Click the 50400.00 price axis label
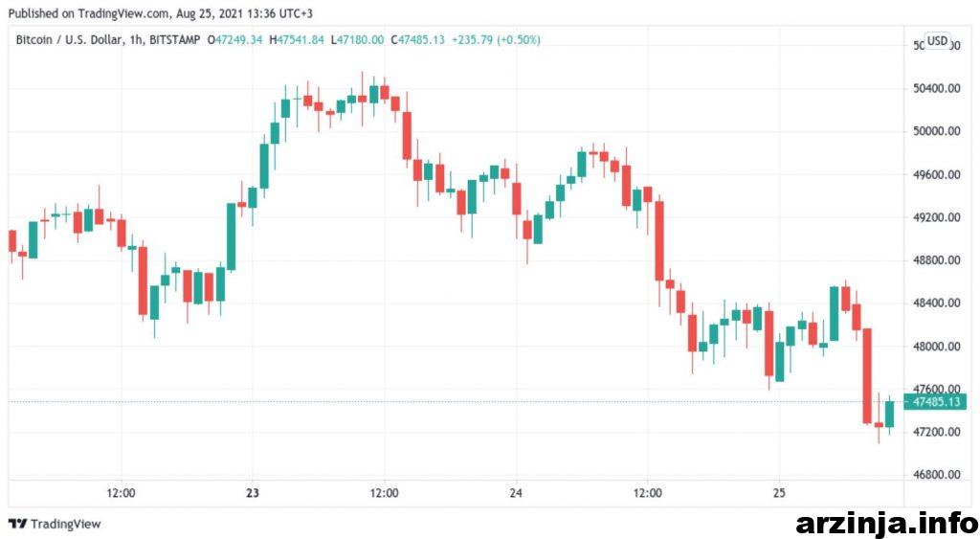This screenshot has width=980, height=539. [x=936, y=88]
